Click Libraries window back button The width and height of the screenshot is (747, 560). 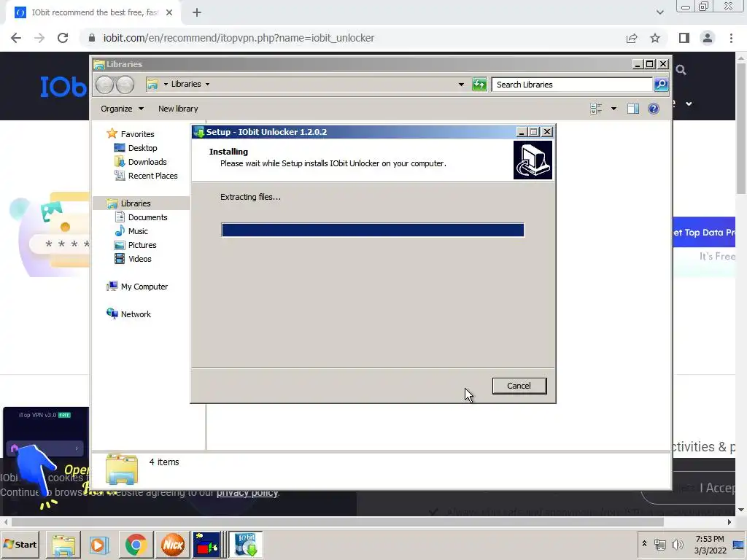pos(105,85)
